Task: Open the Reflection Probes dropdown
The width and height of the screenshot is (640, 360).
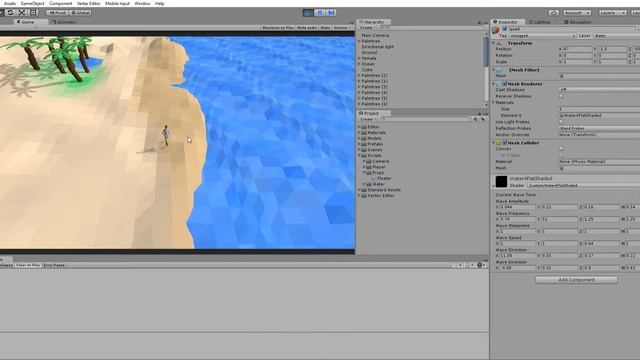Action: pos(599,128)
